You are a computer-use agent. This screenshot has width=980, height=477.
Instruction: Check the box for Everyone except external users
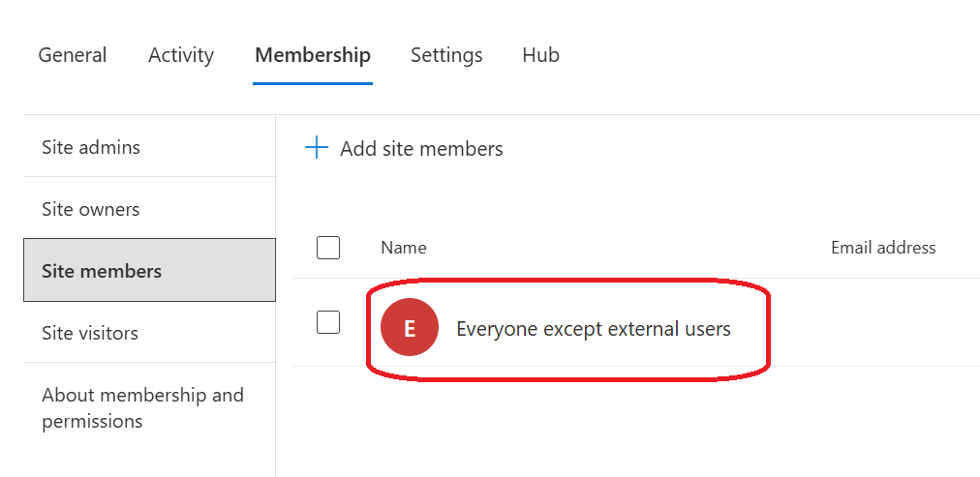click(328, 323)
